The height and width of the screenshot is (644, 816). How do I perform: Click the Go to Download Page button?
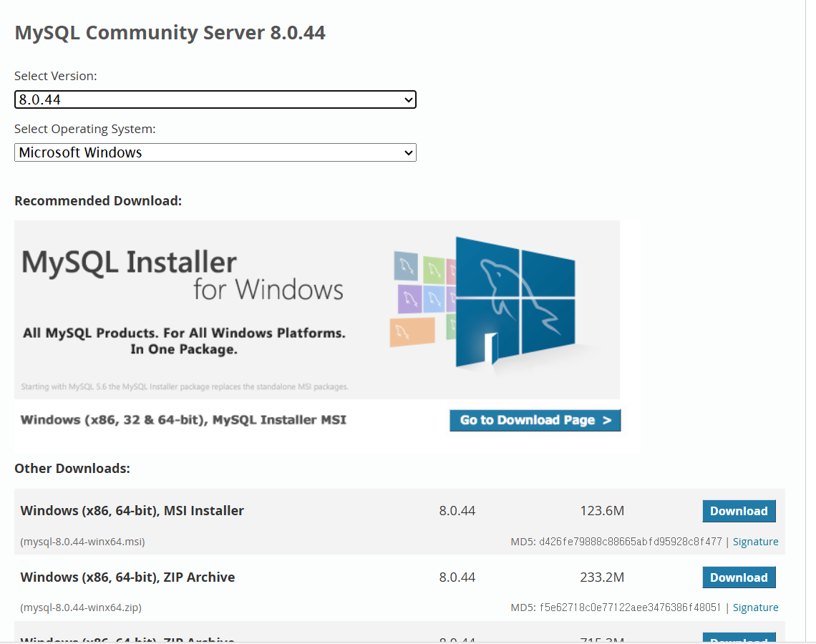tap(535, 420)
